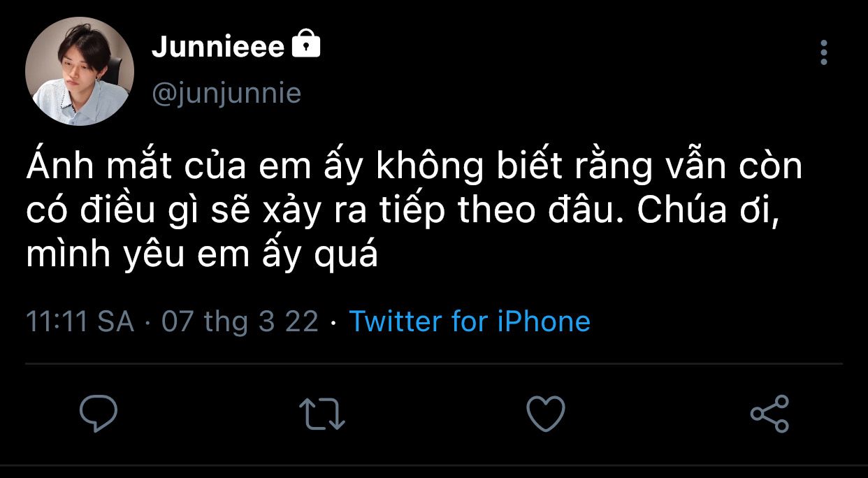Open the @junjunnie handle link

[x=226, y=93]
